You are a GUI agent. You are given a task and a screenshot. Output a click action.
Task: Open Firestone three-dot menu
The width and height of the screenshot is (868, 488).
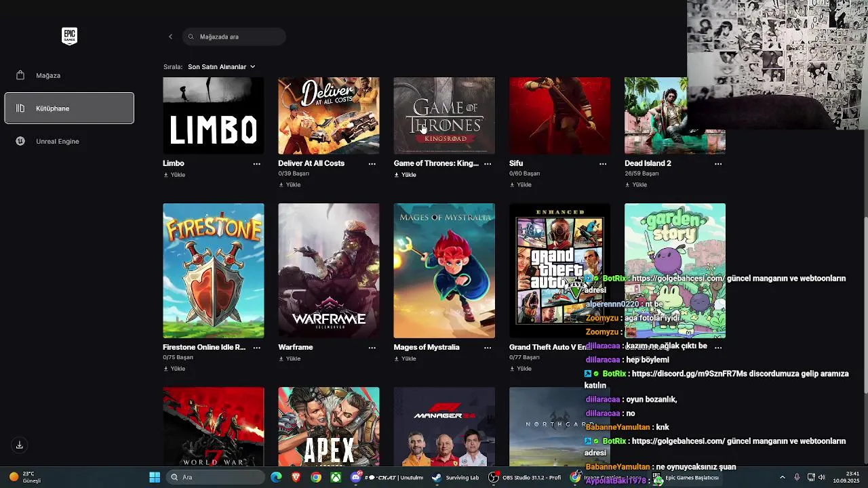pyautogui.click(x=256, y=348)
